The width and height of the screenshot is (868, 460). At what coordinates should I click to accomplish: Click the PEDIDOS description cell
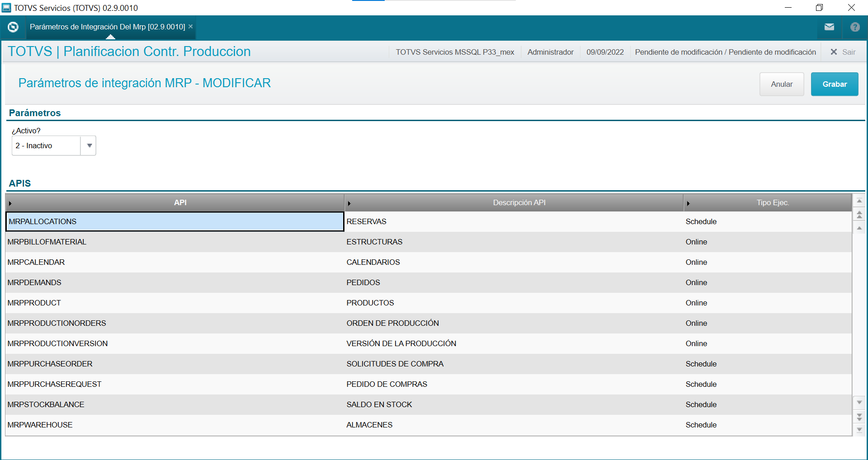514,282
